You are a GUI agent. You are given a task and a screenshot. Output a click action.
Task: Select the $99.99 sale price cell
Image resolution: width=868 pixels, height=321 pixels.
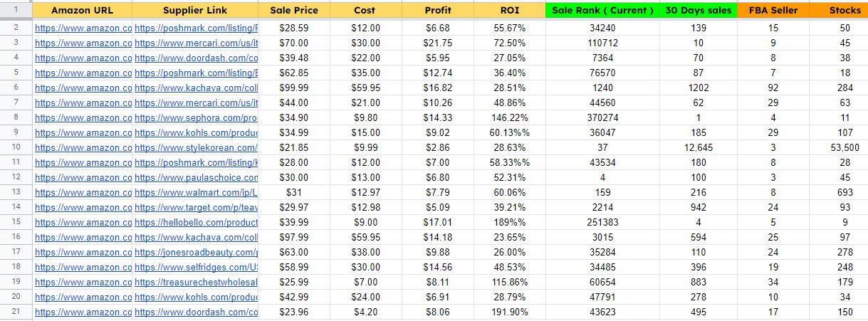click(x=294, y=88)
